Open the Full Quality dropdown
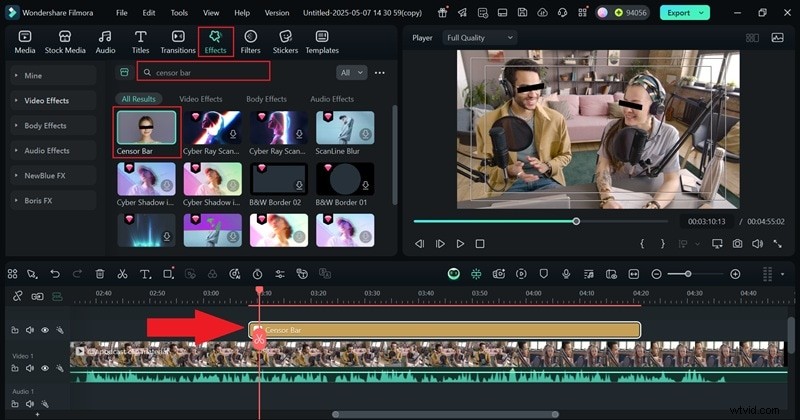 click(x=480, y=38)
